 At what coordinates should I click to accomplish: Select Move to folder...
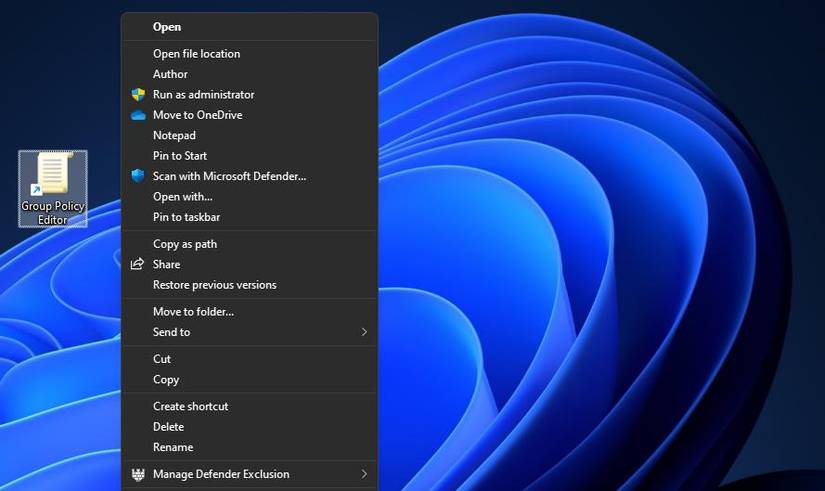click(x=193, y=312)
